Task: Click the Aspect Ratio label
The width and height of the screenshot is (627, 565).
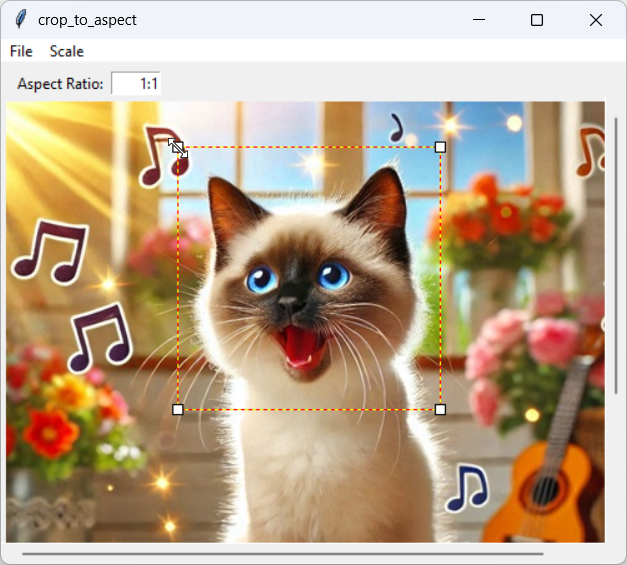Action: coord(60,84)
